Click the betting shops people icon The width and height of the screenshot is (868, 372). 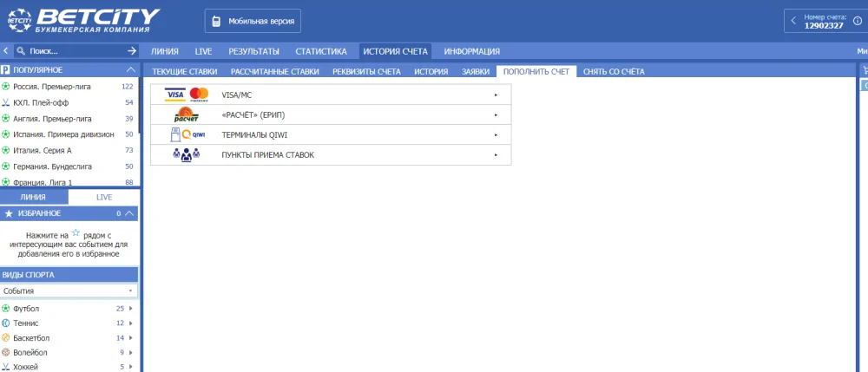tap(187, 155)
